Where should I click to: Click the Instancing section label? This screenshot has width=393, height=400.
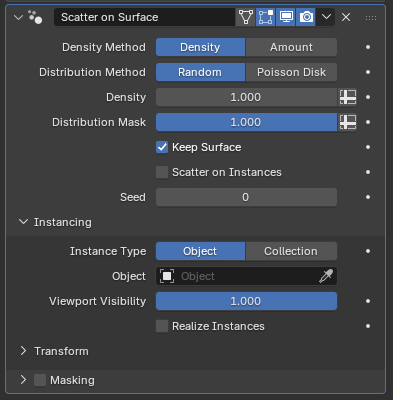63,222
